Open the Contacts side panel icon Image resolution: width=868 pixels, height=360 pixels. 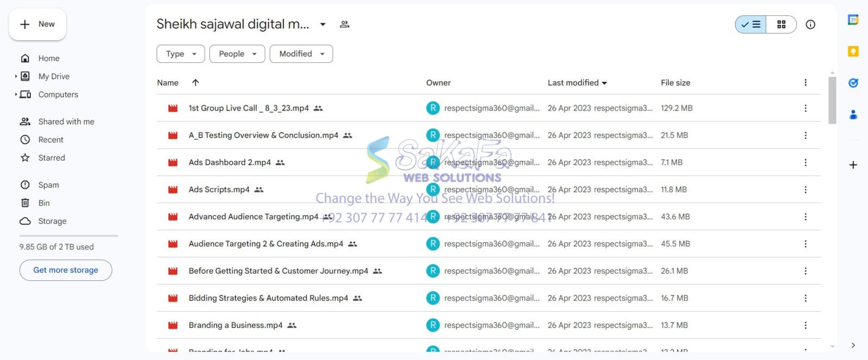coord(853,114)
